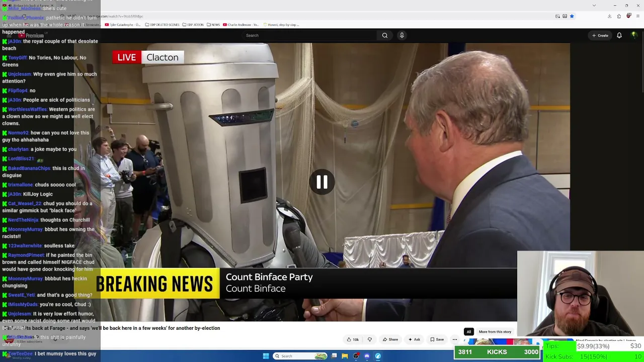Share the video

[390, 339]
